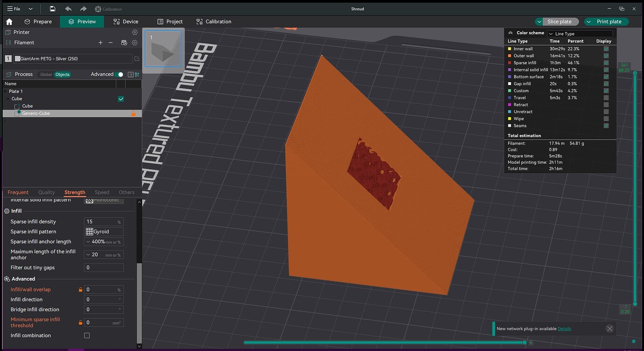Click the Undo arrow in the top toolbar
Screen dimensions: 644x351
[x=68, y=9]
